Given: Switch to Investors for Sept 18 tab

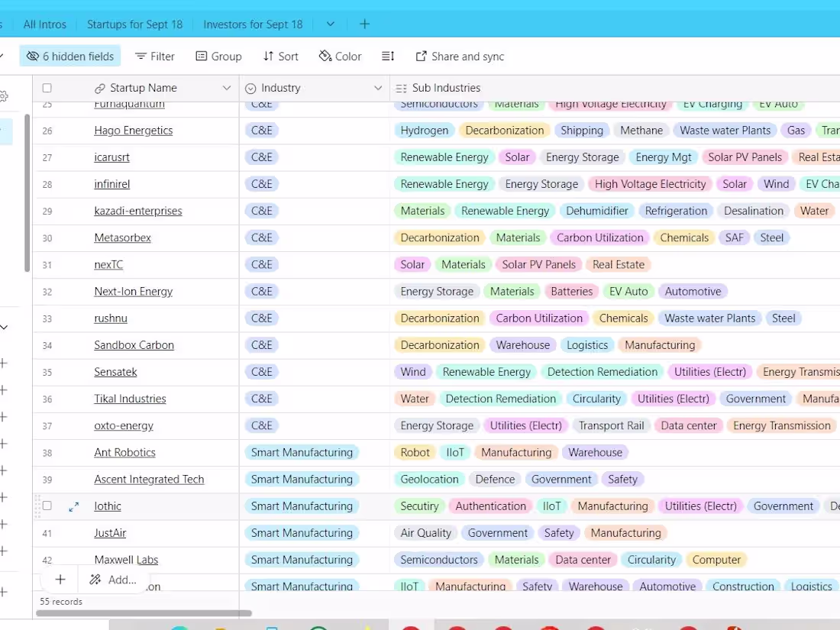Looking at the screenshot, I should tap(253, 24).
